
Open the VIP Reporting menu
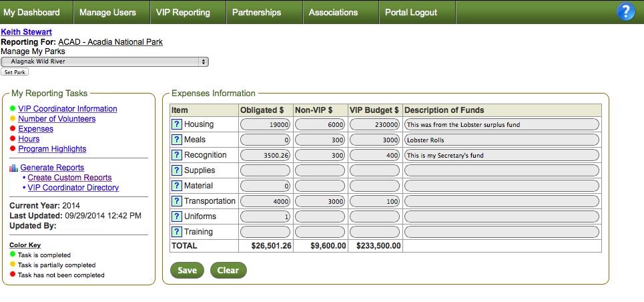pyautogui.click(x=183, y=12)
